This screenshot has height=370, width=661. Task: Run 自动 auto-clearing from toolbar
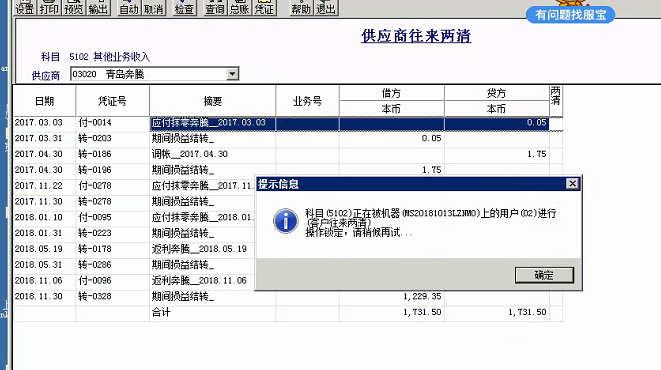pos(129,7)
